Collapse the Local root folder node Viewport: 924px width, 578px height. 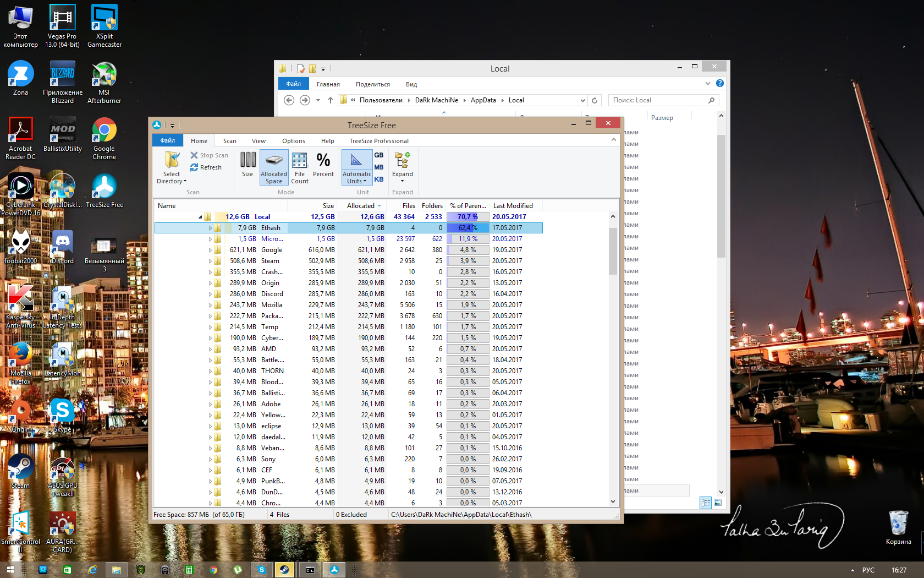tap(200, 217)
